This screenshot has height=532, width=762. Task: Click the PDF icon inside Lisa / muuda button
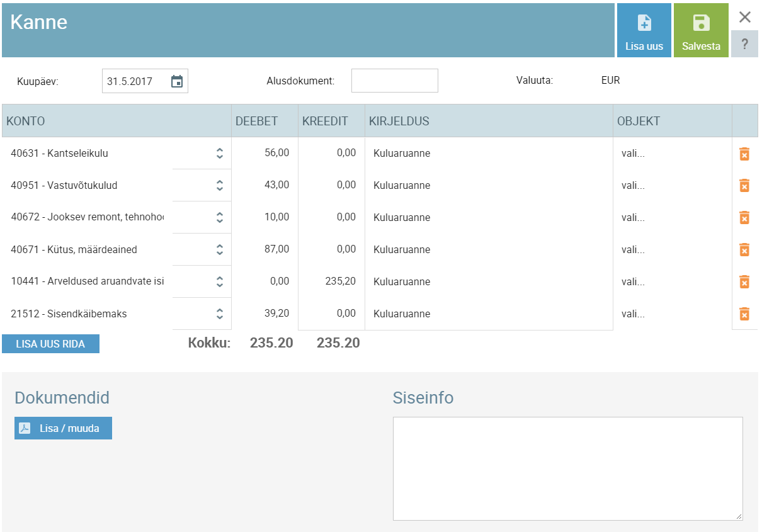(24, 427)
